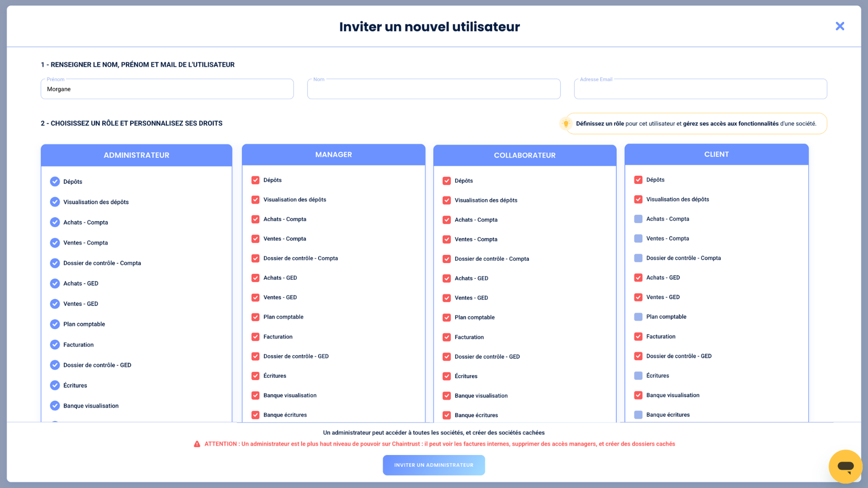
Task: Uncheck Manager Dossier de contrôle - Compta
Action: (x=255, y=258)
